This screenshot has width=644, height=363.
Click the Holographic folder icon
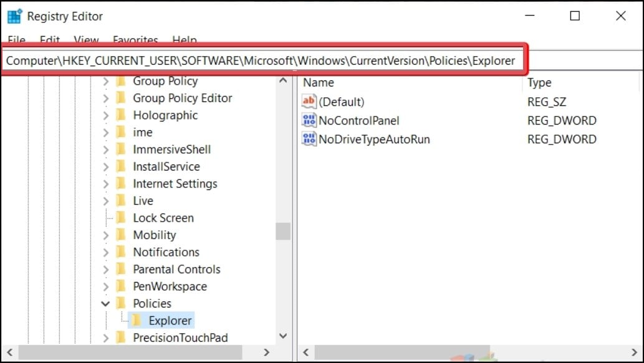click(x=122, y=115)
